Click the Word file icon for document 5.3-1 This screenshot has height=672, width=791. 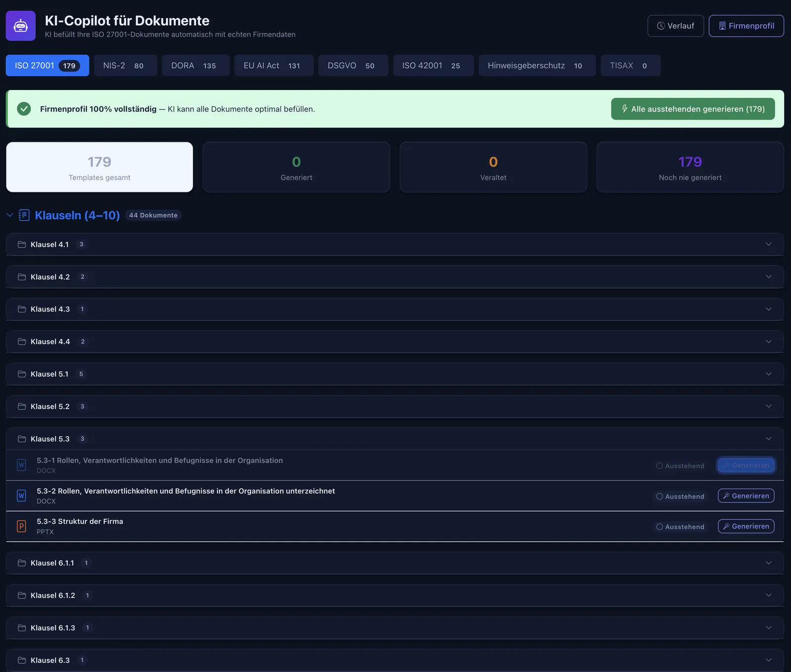[x=21, y=465]
